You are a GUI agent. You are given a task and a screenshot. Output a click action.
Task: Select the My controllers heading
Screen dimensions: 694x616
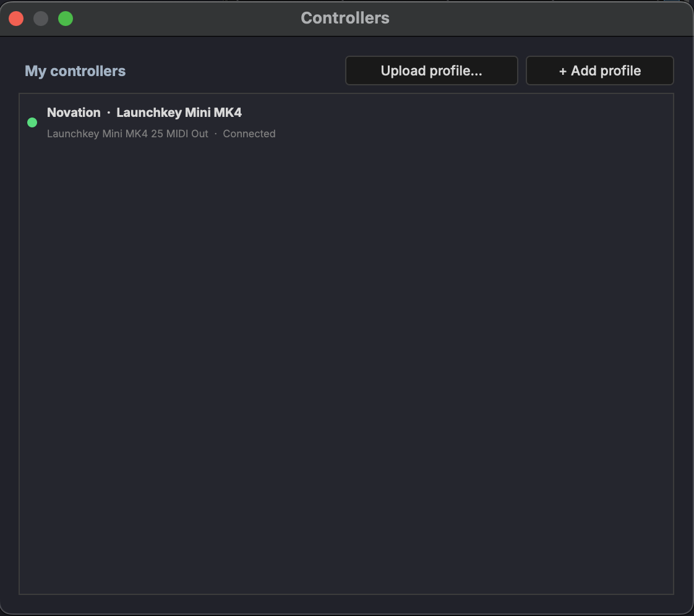pyautogui.click(x=75, y=71)
